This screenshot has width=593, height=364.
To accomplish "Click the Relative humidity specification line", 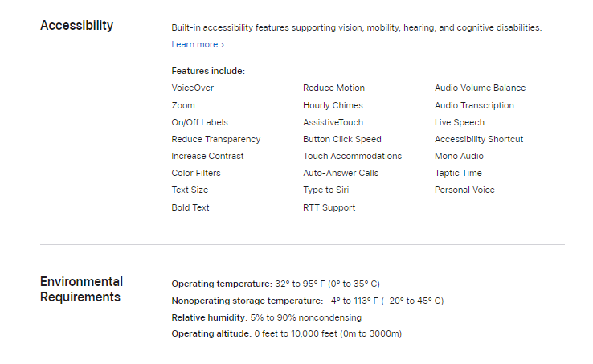I will click(x=266, y=317).
